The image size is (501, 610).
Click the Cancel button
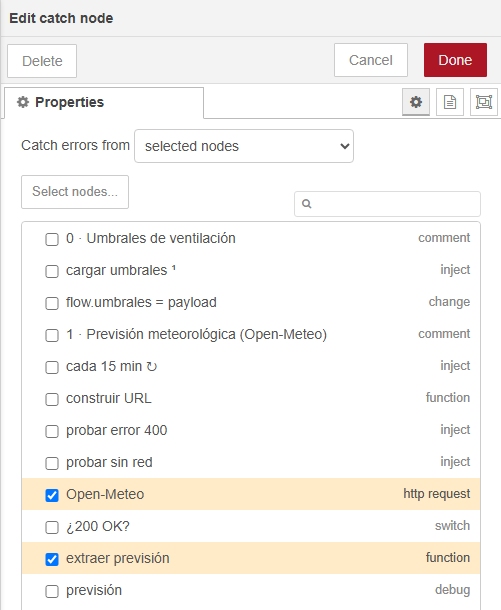(x=371, y=60)
